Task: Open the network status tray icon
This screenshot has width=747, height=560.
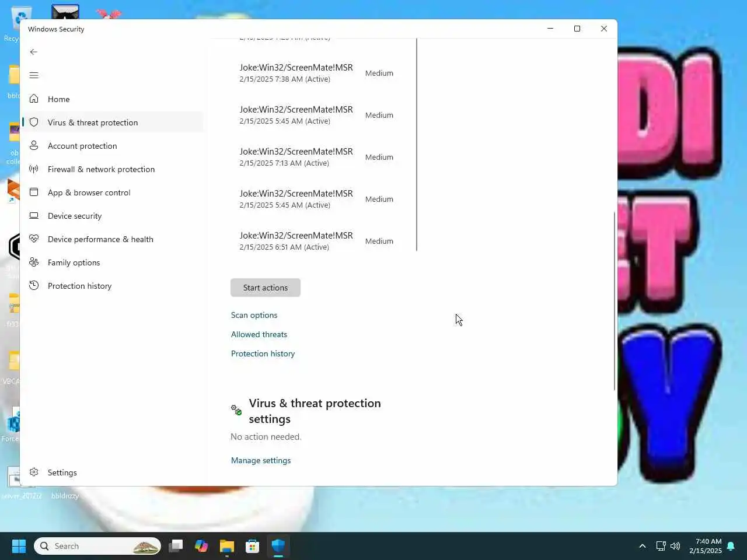Action: coord(661,546)
